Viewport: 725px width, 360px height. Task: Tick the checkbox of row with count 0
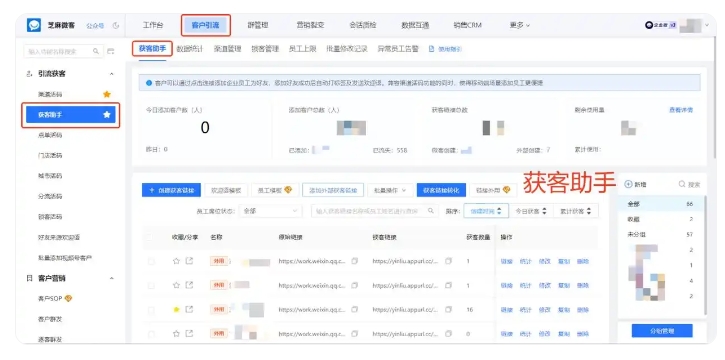click(x=151, y=334)
